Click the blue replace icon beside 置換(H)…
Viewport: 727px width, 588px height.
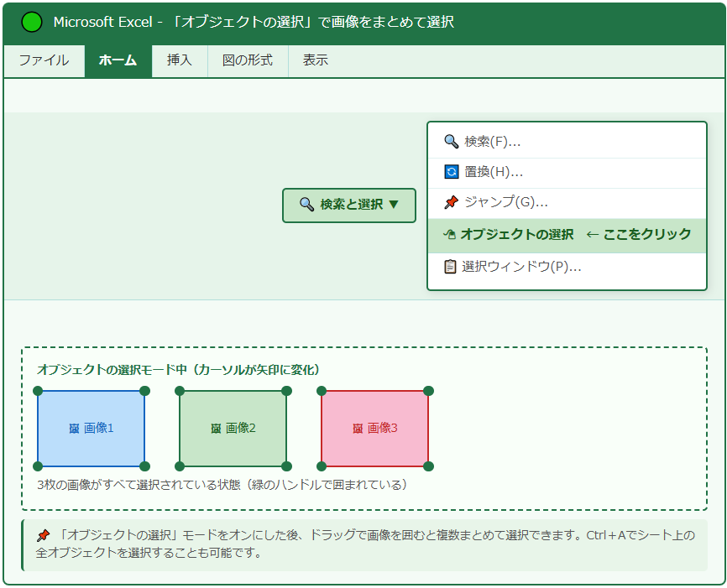click(x=451, y=172)
